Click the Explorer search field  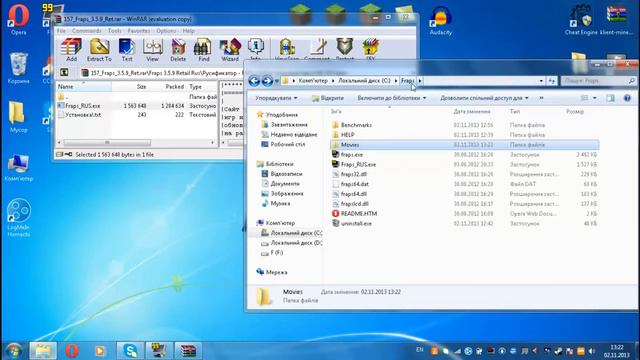point(599,81)
